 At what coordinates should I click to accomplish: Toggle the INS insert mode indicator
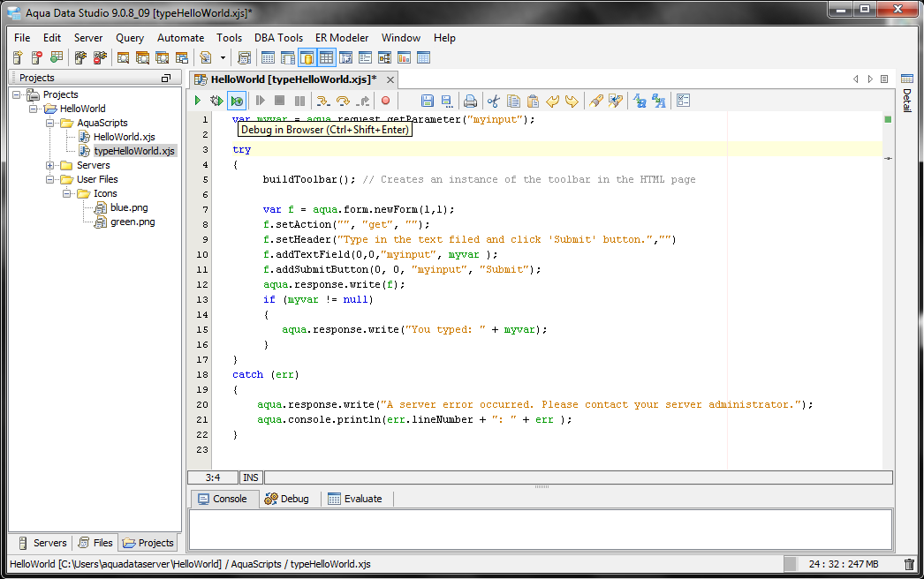[251, 477]
